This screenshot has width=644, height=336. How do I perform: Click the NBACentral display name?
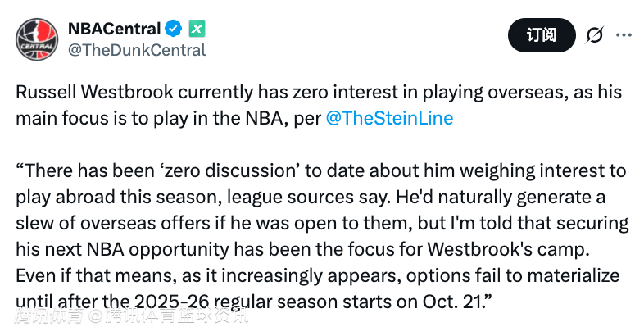click(113, 30)
